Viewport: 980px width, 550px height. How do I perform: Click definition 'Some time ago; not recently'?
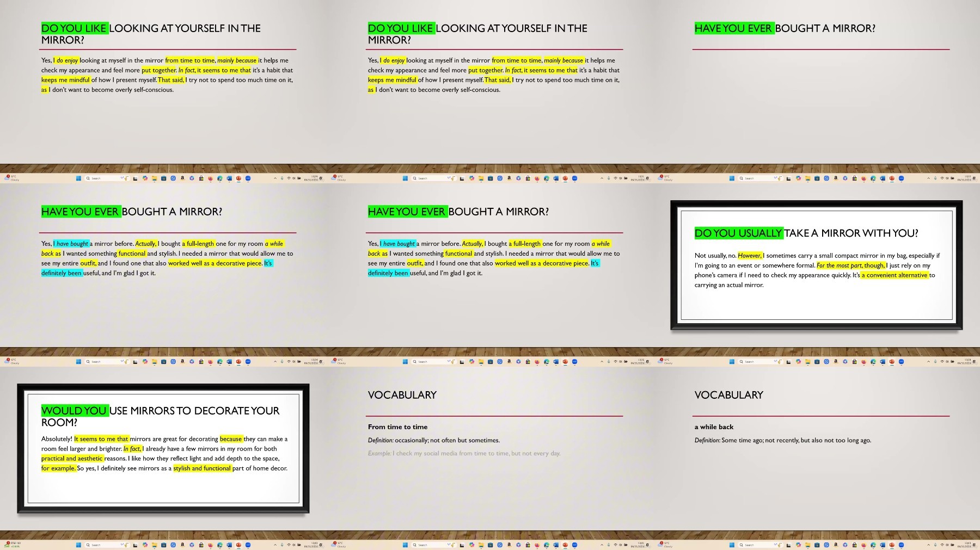click(x=760, y=440)
